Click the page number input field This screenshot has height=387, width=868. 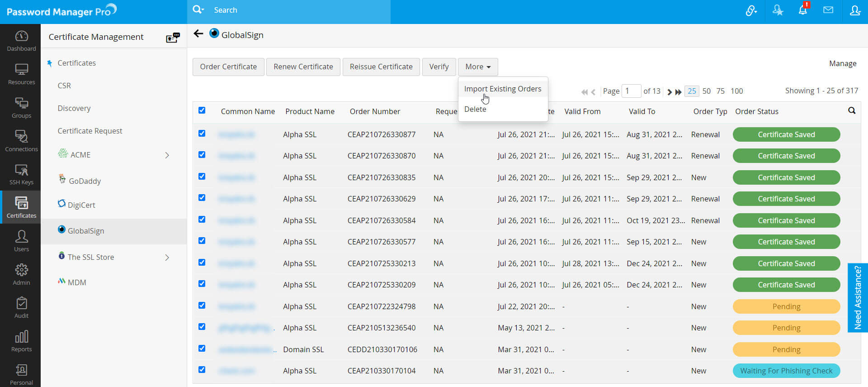tap(631, 91)
